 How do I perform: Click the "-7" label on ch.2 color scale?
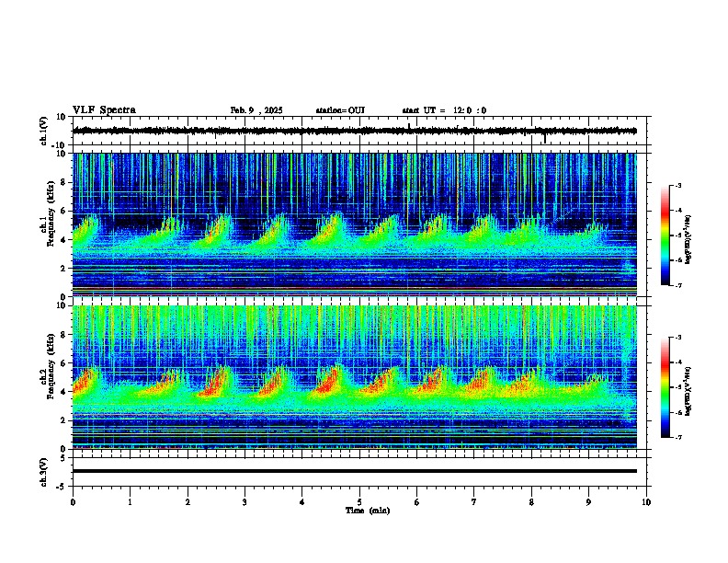click(x=678, y=438)
